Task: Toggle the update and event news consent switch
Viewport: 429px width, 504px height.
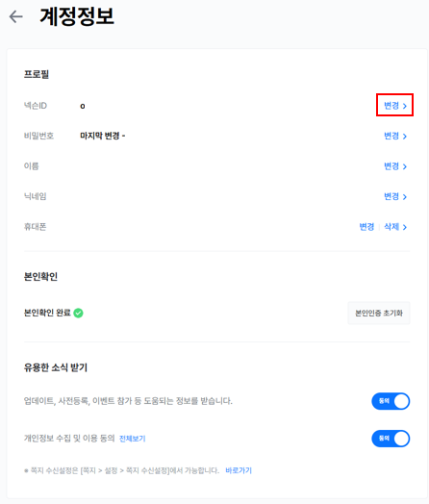Action: point(391,401)
